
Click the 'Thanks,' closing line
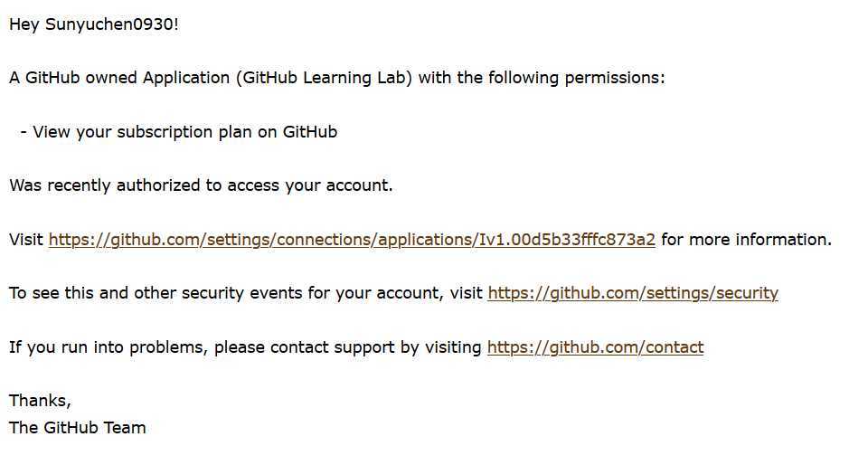pyautogui.click(x=40, y=401)
